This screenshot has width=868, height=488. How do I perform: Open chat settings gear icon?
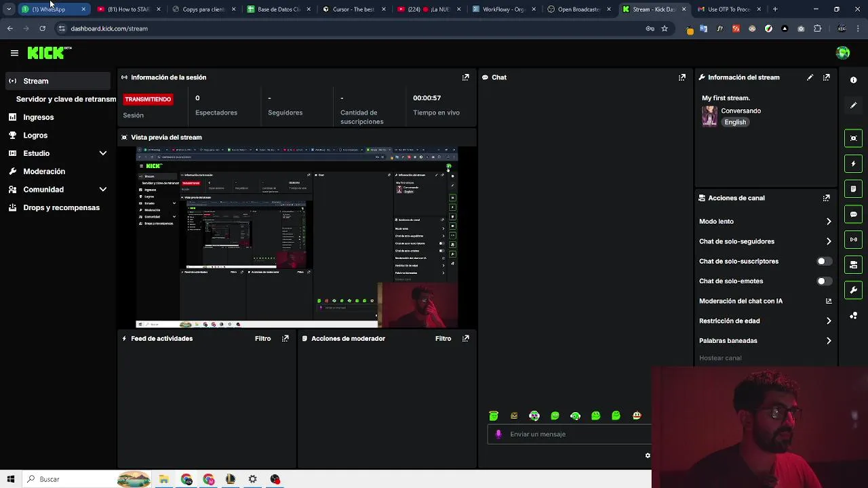[x=648, y=455]
